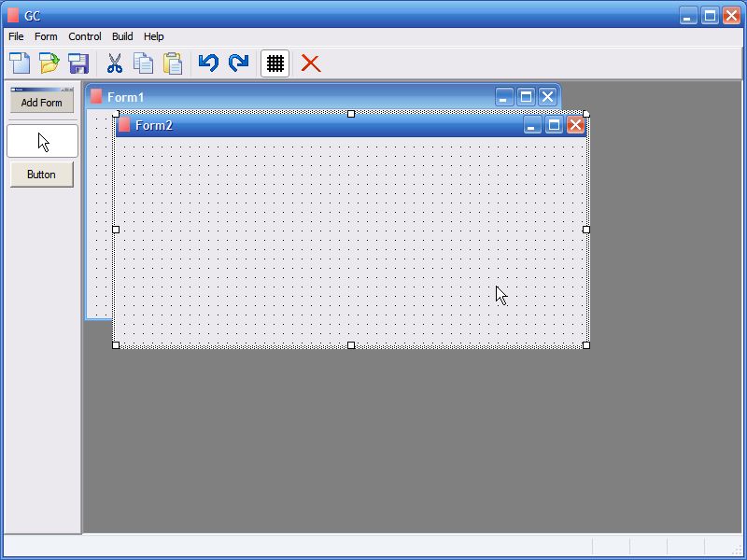Screen dimensions: 747x560
Task: Open the Help menu
Action: pos(153,36)
